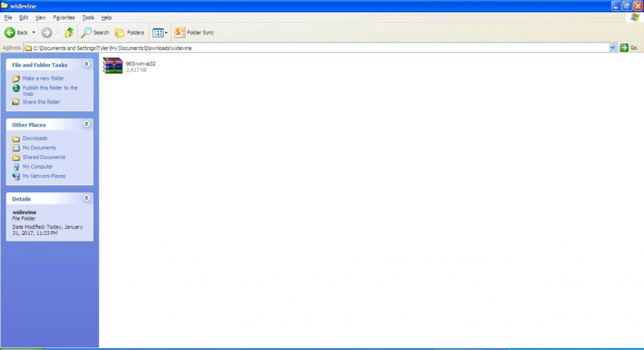Expand the Address bar dropdown arrow
Image resolution: width=644 pixels, height=350 pixels.
tap(612, 48)
